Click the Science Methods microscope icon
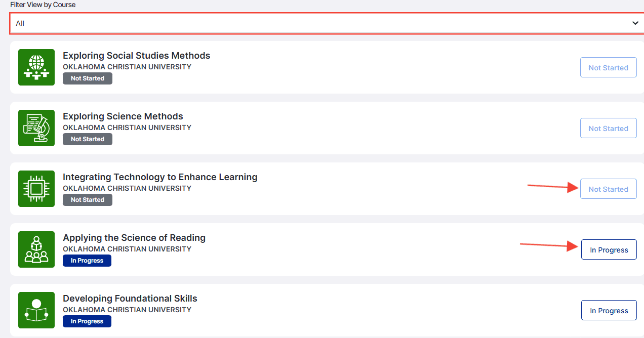Screen dimensions: 644x338 click(x=36, y=128)
